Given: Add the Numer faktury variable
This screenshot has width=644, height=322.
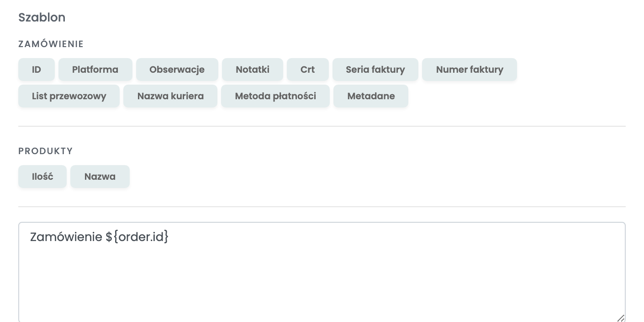Looking at the screenshot, I should pos(470,70).
